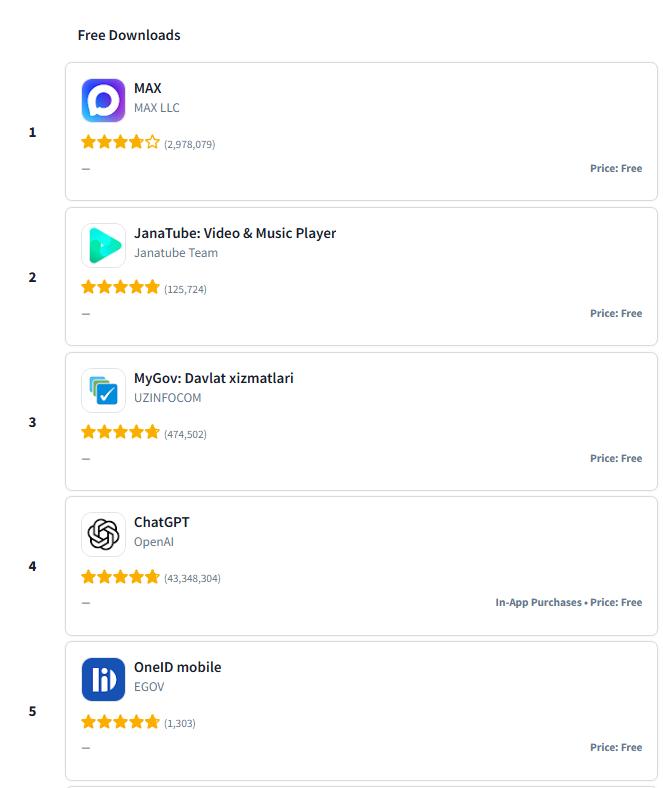
Task: Click the OpenAI developer name
Action: (154, 542)
